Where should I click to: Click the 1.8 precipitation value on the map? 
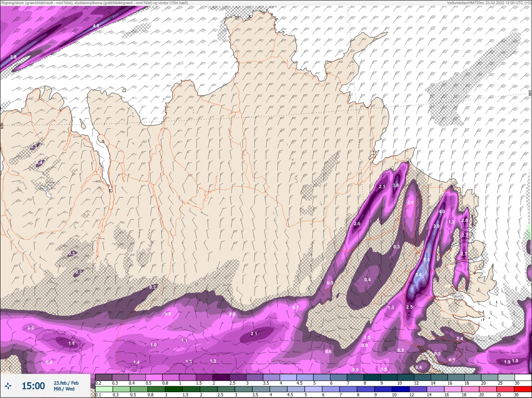coord(71,344)
